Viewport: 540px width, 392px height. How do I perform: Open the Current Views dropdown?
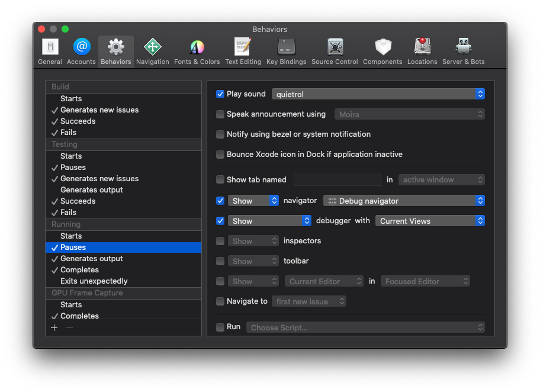[x=430, y=221]
